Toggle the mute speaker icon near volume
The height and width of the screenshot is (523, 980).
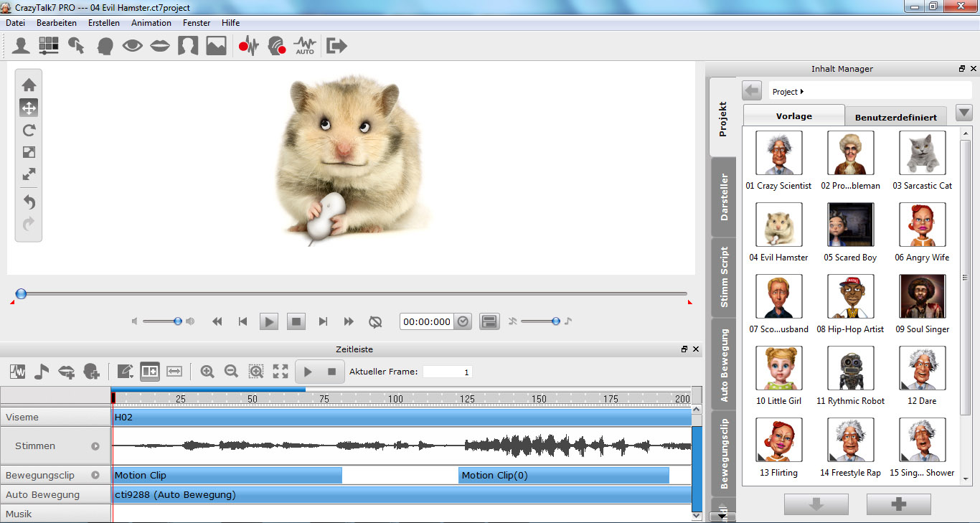point(134,321)
